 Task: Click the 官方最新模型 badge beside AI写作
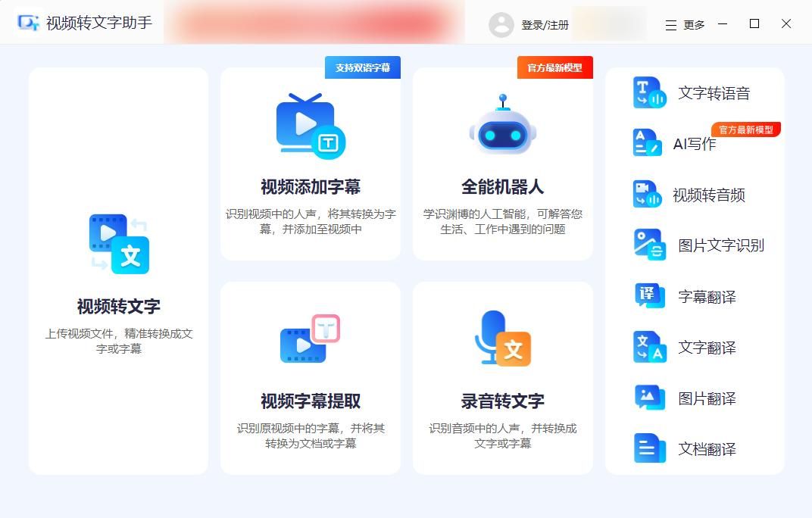click(x=746, y=129)
